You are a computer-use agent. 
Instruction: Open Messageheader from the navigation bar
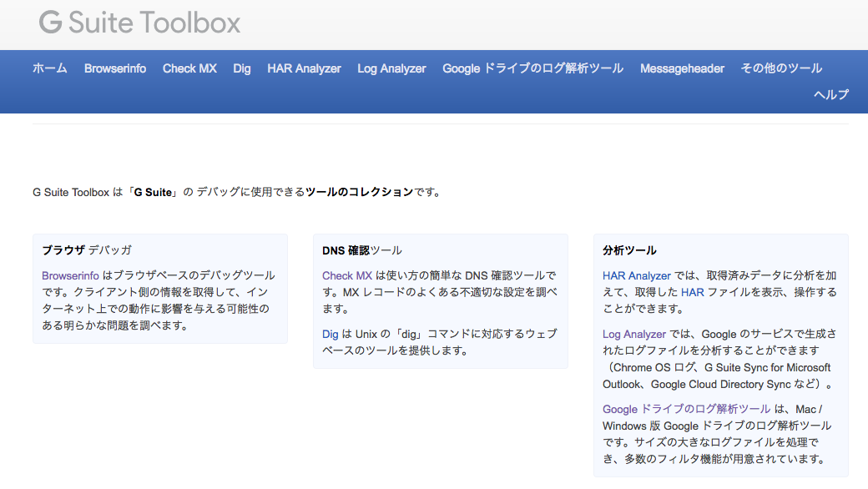pos(682,68)
